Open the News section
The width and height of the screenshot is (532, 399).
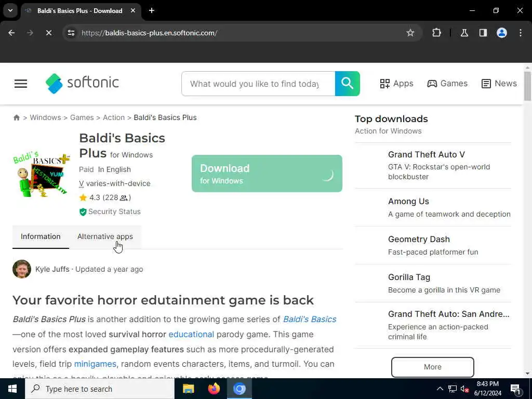pyautogui.click(x=499, y=84)
